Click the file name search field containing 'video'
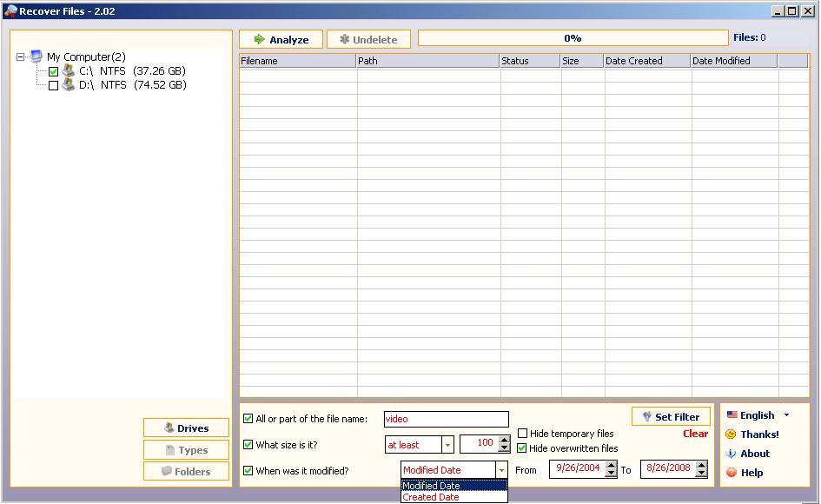Viewport: 821px width, 504px height. (446, 419)
